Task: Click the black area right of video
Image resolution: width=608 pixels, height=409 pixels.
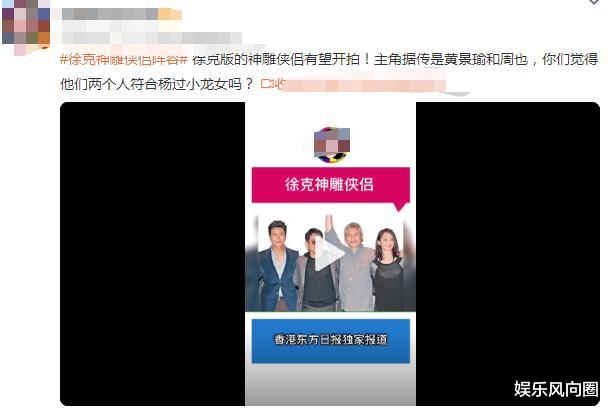Action: (x=508, y=240)
